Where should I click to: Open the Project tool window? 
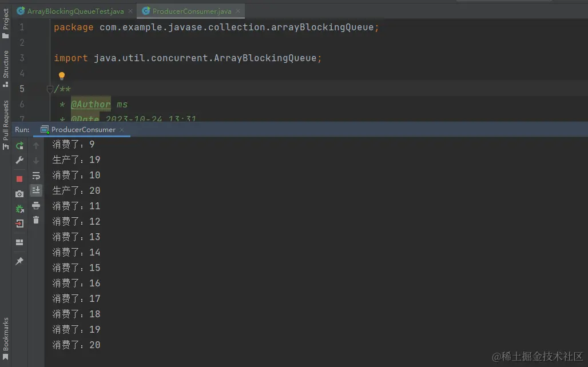pyautogui.click(x=6, y=23)
